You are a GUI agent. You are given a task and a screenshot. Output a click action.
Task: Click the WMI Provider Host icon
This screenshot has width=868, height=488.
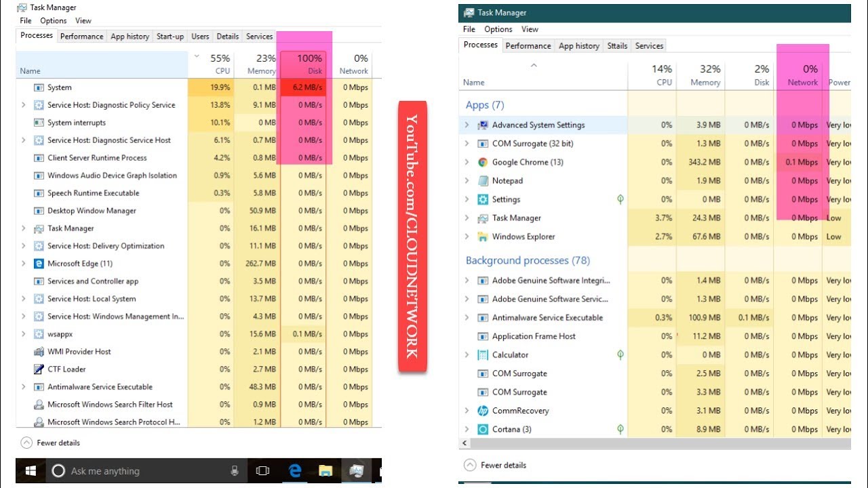tap(39, 352)
